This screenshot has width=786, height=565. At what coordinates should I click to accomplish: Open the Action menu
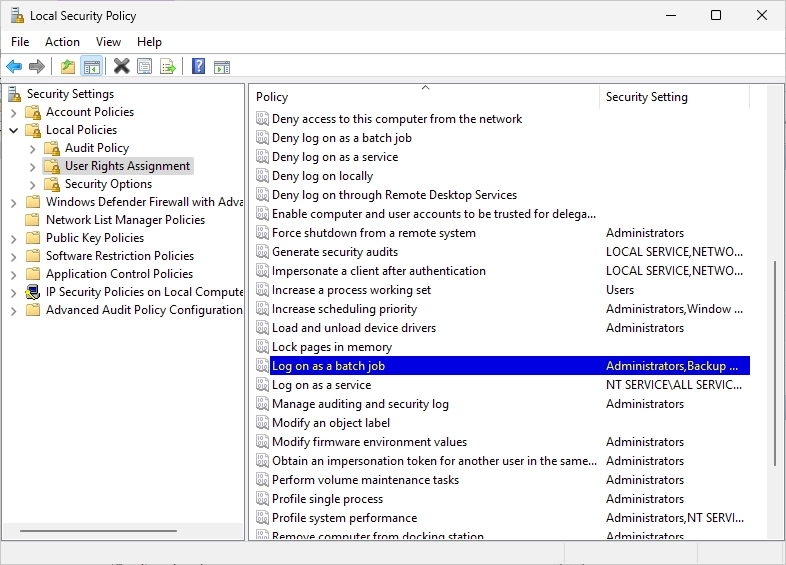click(62, 42)
